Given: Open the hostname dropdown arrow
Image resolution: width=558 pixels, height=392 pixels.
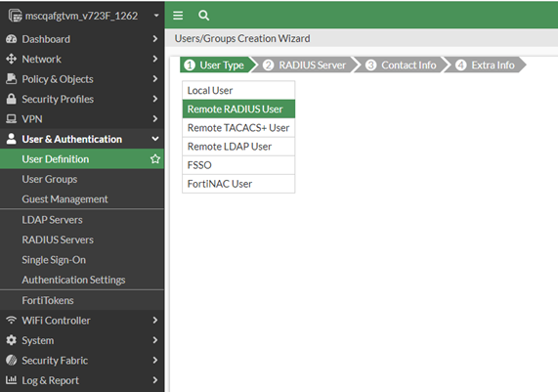Looking at the screenshot, I should coord(156,16).
